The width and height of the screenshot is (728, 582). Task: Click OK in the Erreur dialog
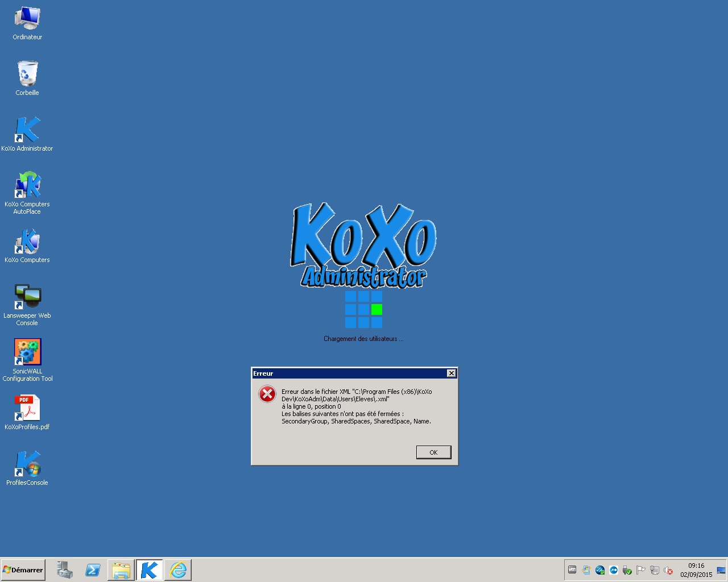click(x=433, y=452)
